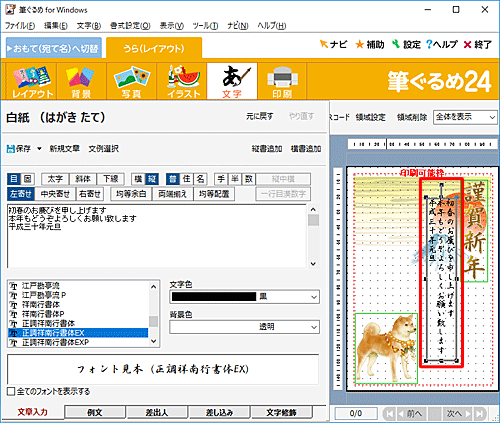500x423 pixels.
Task: Click the 保存 floppy disk save icon
Action: point(11,149)
